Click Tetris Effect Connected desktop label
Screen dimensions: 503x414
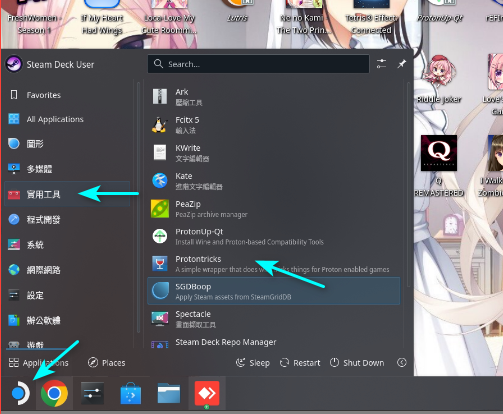tap(371, 24)
